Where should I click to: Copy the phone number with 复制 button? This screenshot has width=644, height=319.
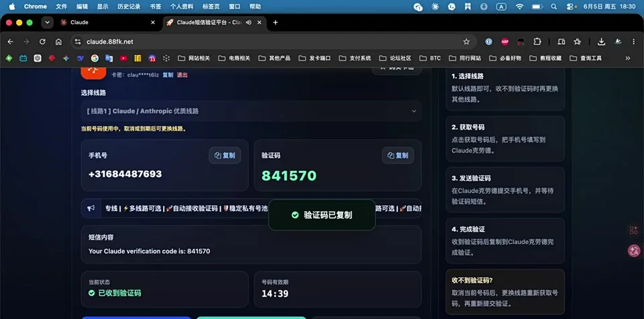click(x=225, y=155)
